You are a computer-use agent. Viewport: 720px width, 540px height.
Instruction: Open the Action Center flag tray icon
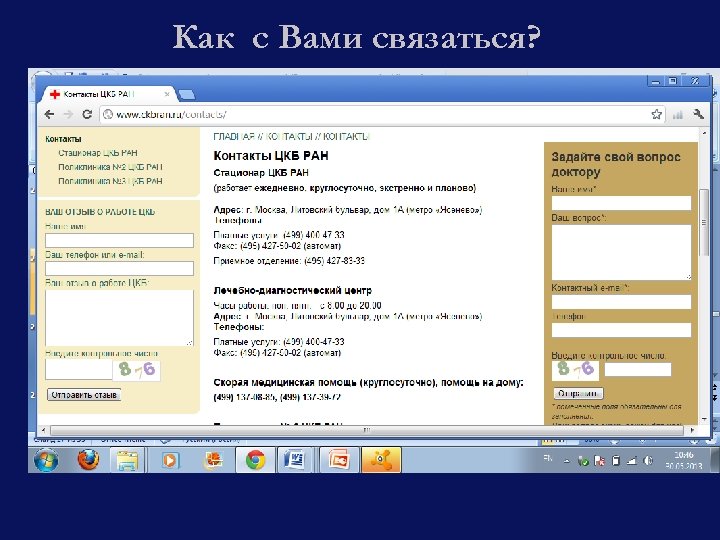coord(599,461)
